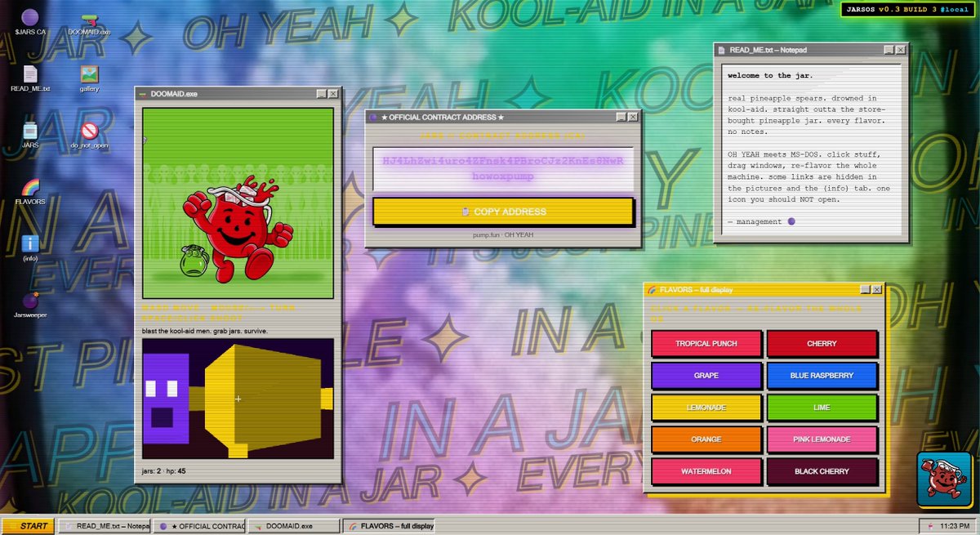Close the OFFICIAL CONTRACT ADDRESS window
This screenshot has height=535, width=980.
click(x=633, y=118)
